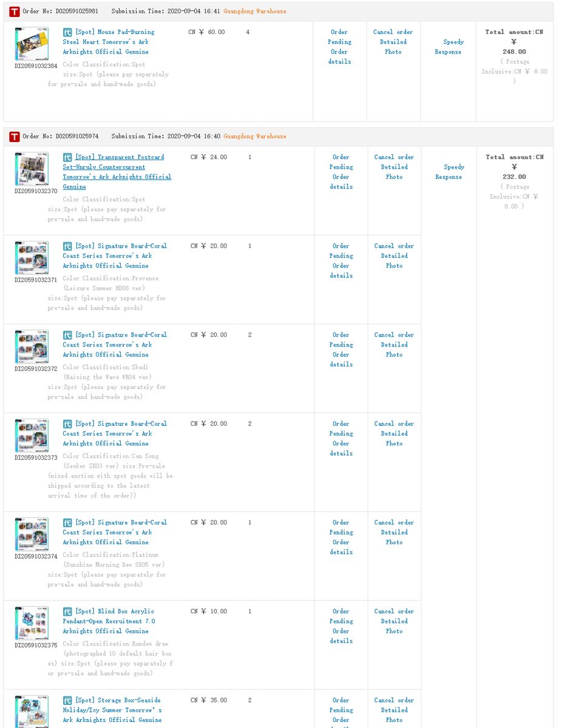
Task: Open Order Pending details for item DI20591032372
Action: click(x=341, y=349)
